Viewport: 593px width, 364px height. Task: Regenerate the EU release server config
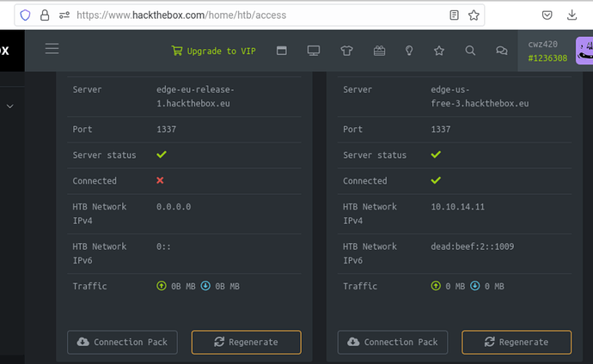(x=246, y=342)
